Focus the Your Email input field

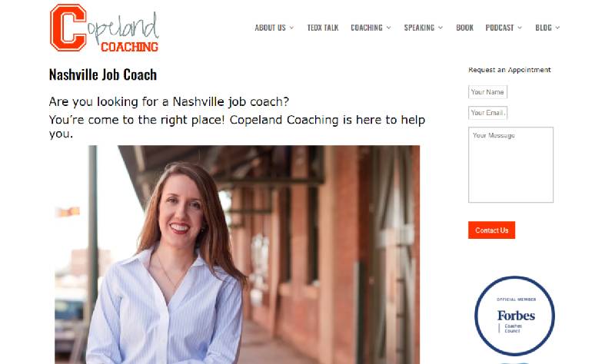click(487, 113)
